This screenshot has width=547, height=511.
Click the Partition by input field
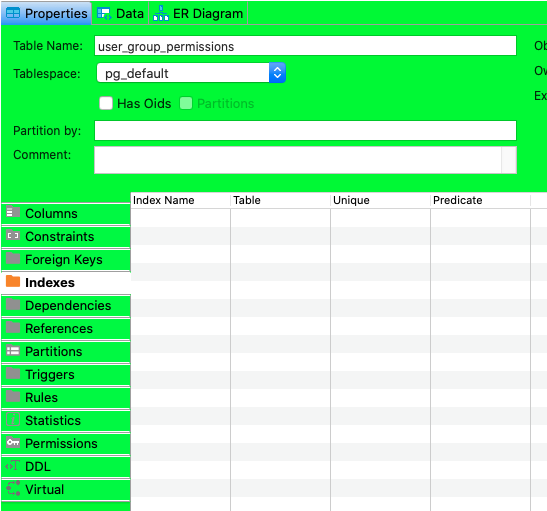[305, 130]
